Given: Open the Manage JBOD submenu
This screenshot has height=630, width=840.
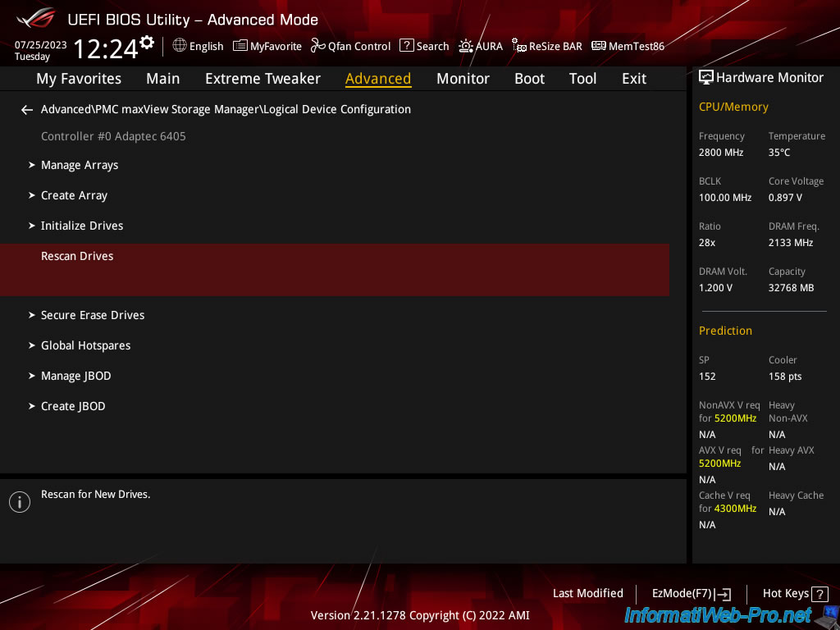Looking at the screenshot, I should [x=76, y=376].
